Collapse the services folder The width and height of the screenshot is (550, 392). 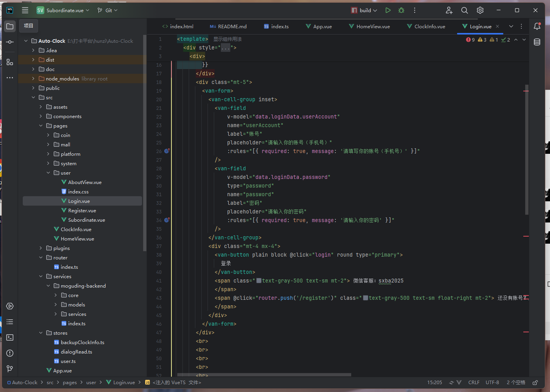41,277
